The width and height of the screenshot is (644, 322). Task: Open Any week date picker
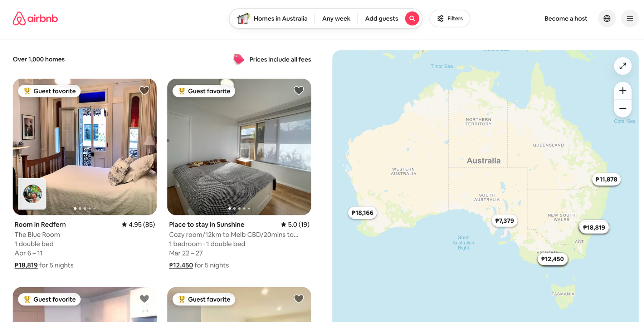(336, 19)
